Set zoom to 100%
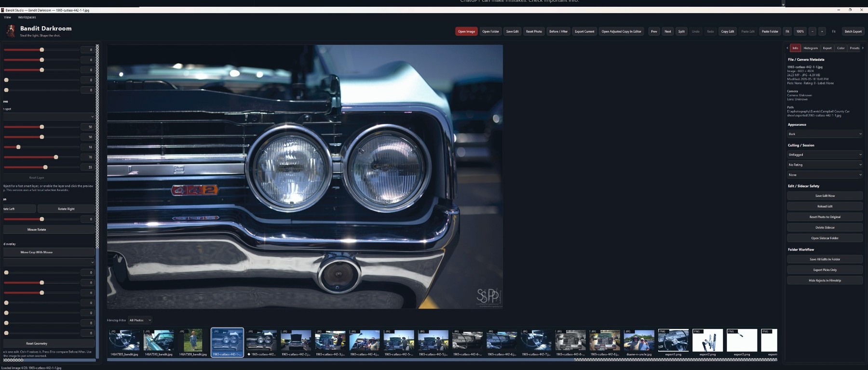The height and width of the screenshot is (370, 868). click(x=800, y=31)
